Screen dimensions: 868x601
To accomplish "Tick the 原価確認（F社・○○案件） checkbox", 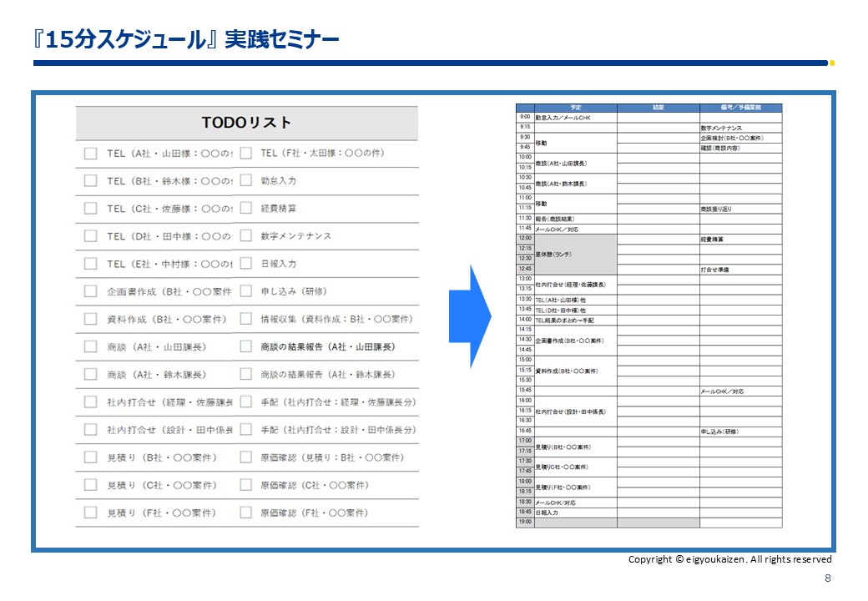I will (x=245, y=513).
